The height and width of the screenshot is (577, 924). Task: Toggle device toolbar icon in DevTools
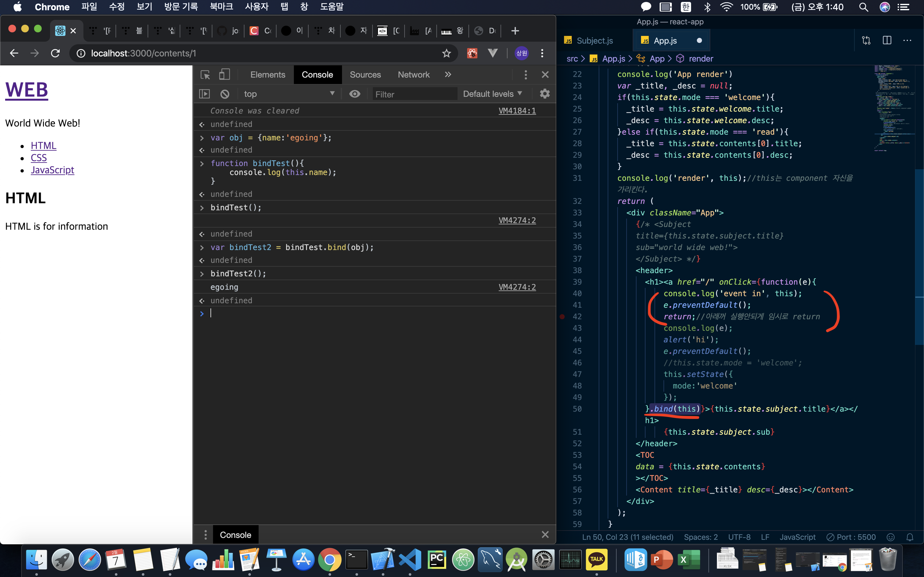tap(224, 74)
